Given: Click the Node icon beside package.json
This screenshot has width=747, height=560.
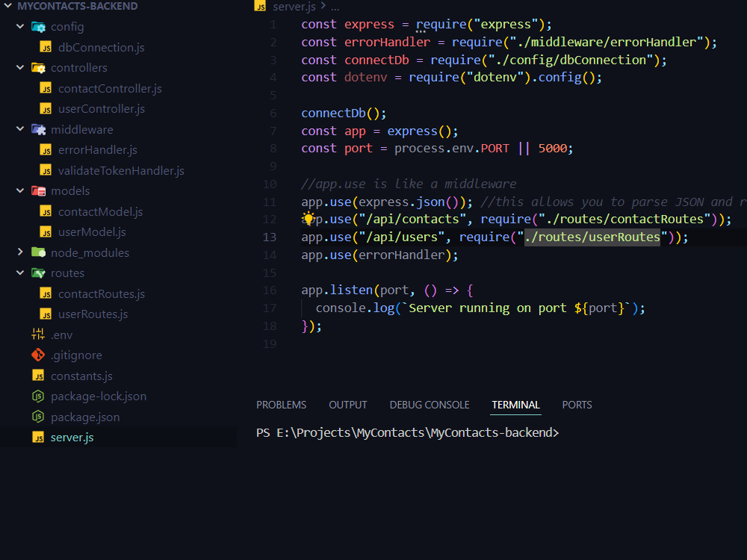Looking at the screenshot, I should tap(38, 417).
